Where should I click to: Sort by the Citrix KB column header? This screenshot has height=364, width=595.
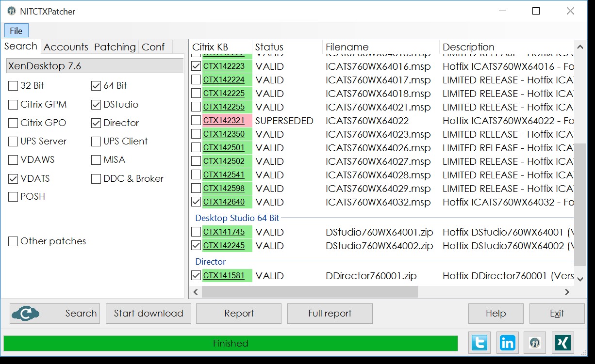coord(220,47)
